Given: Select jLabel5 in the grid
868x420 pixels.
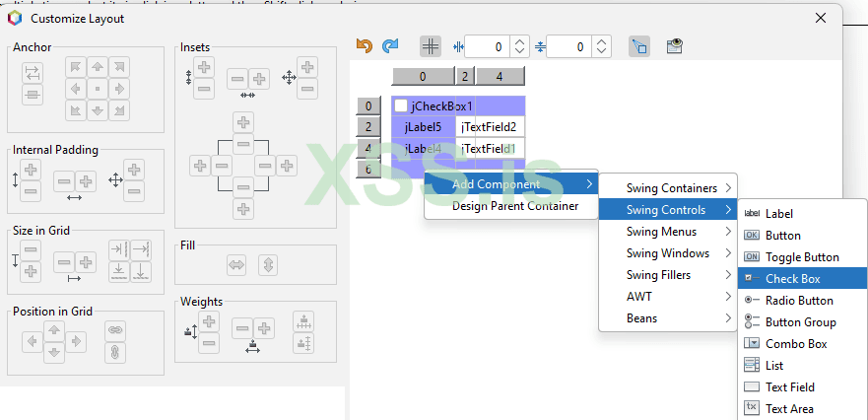Looking at the screenshot, I should [424, 127].
